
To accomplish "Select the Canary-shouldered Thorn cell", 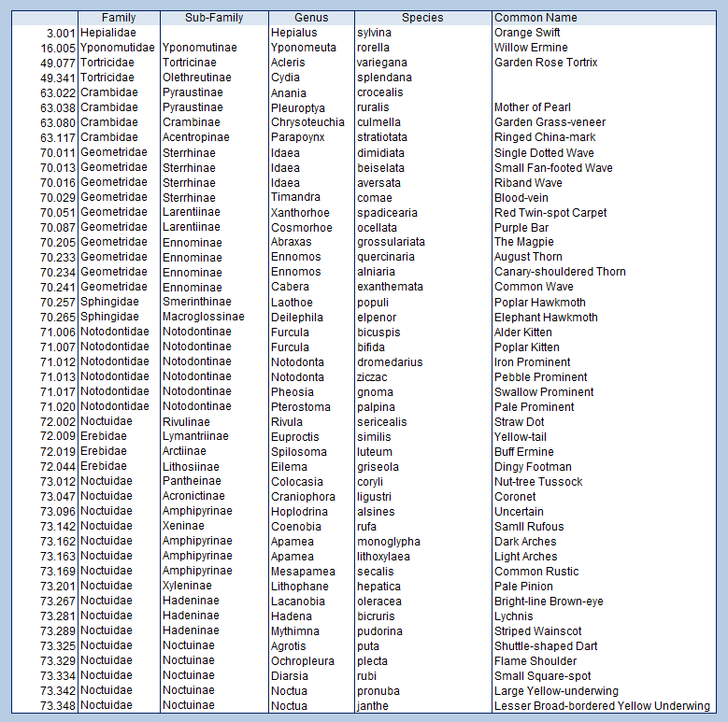I will (560, 272).
